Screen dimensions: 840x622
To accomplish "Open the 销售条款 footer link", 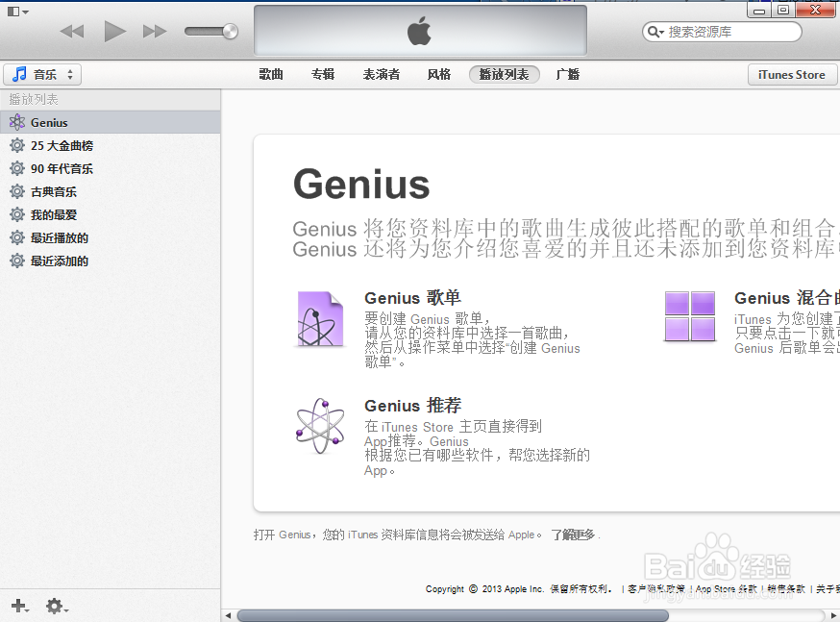I will 786,588.
